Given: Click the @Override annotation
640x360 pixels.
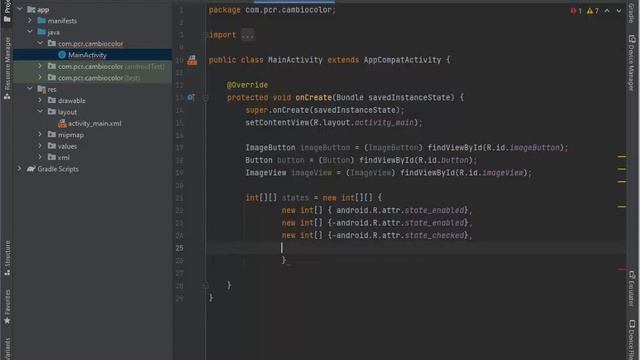Looking at the screenshot, I should (247, 85).
